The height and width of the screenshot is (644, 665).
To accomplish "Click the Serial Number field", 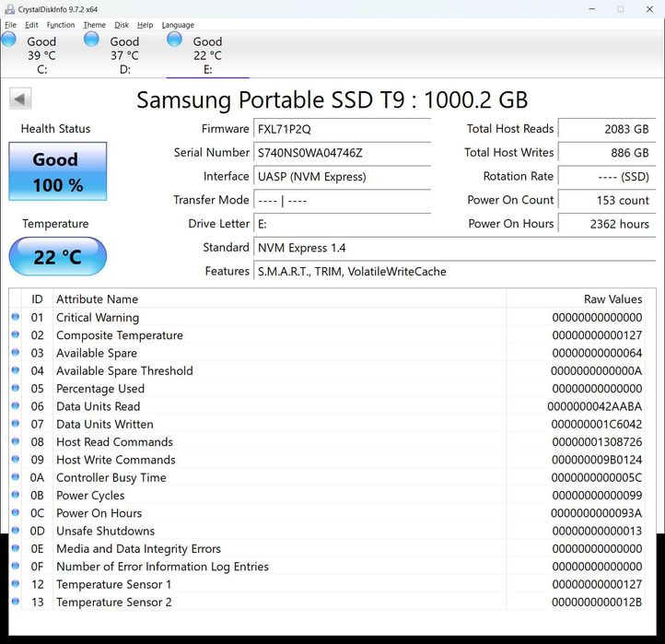I will click(x=342, y=153).
